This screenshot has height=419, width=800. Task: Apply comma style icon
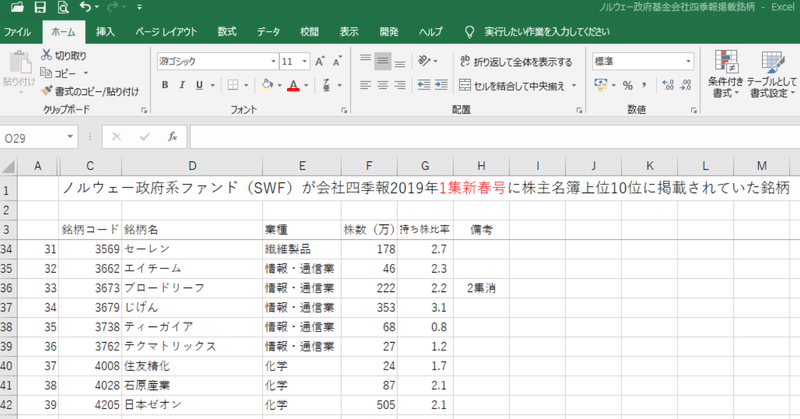point(644,85)
